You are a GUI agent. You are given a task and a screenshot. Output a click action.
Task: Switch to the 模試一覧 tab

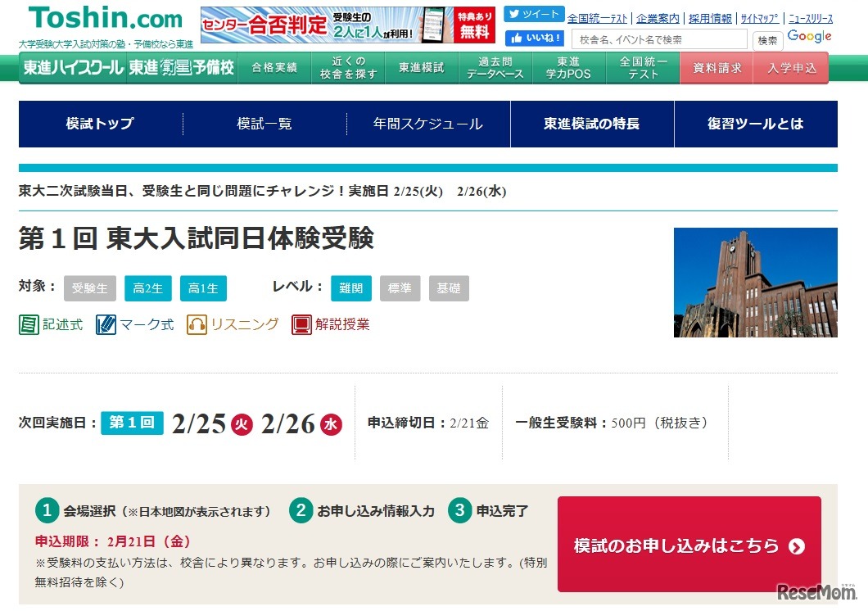264,124
